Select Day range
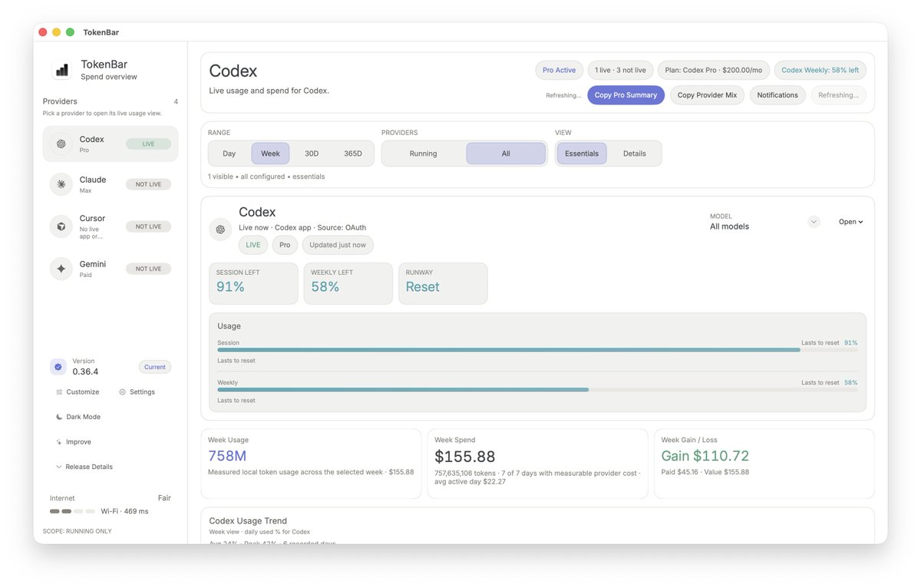 pyautogui.click(x=229, y=154)
